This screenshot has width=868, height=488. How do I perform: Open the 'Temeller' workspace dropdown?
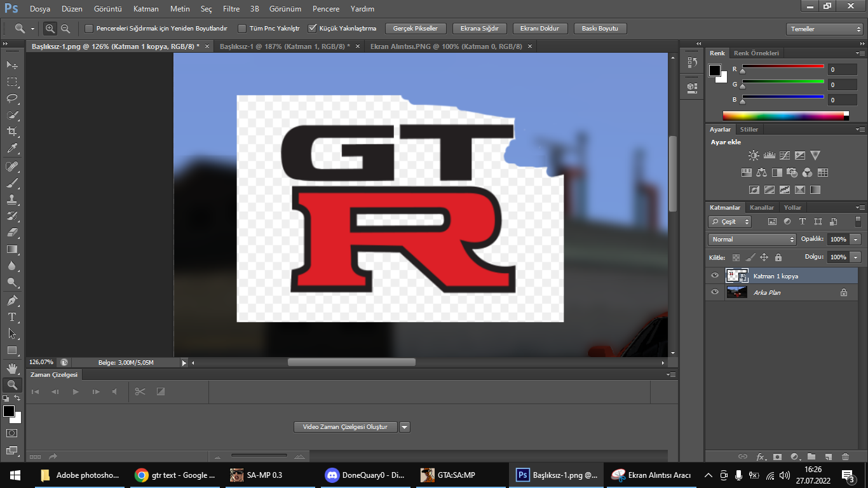pyautogui.click(x=824, y=29)
